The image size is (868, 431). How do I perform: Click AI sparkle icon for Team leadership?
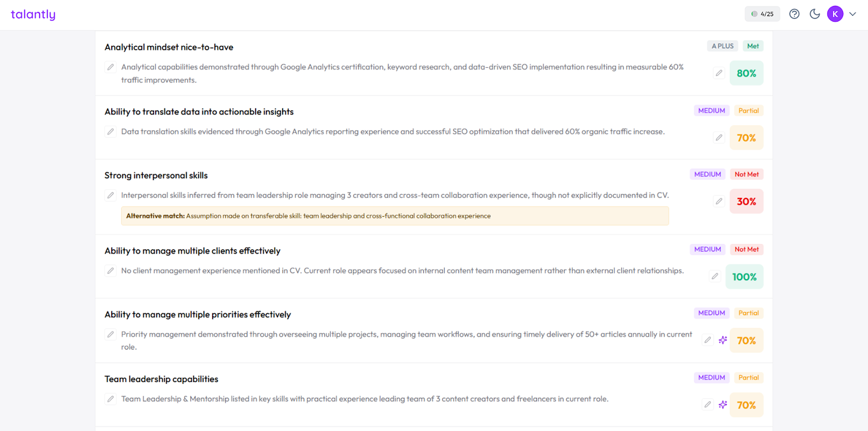723,405
